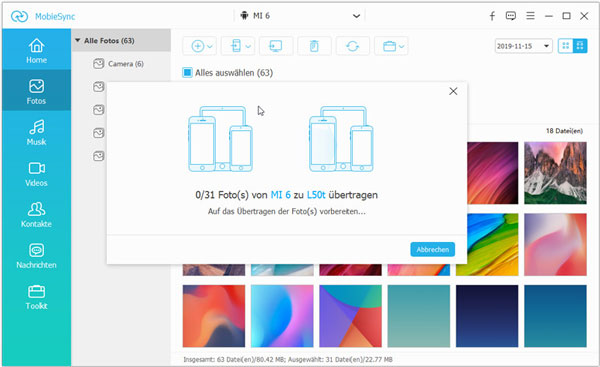Open the feedback chat icon
This screenshot has height=367, width=600.
click(x=511, y=16)
